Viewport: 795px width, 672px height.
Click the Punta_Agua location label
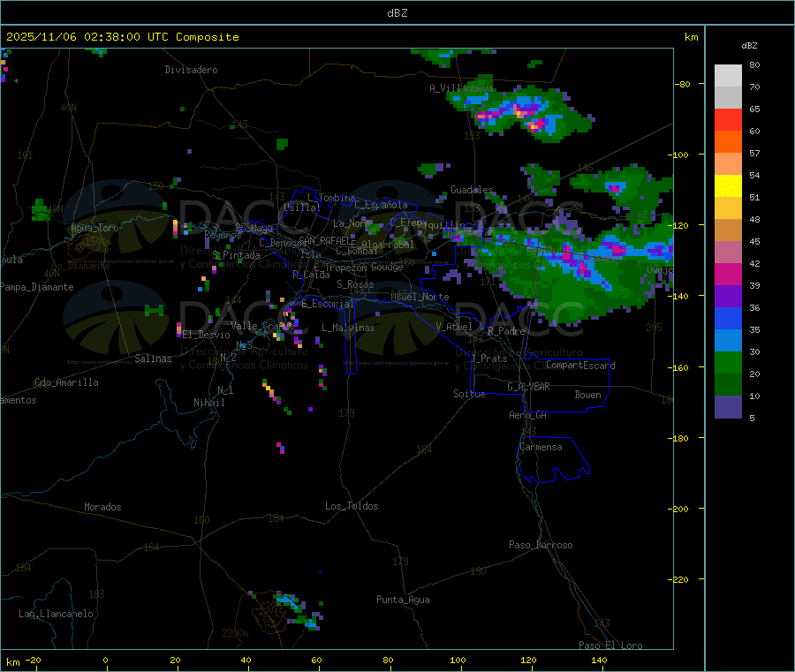pos(403,600)
